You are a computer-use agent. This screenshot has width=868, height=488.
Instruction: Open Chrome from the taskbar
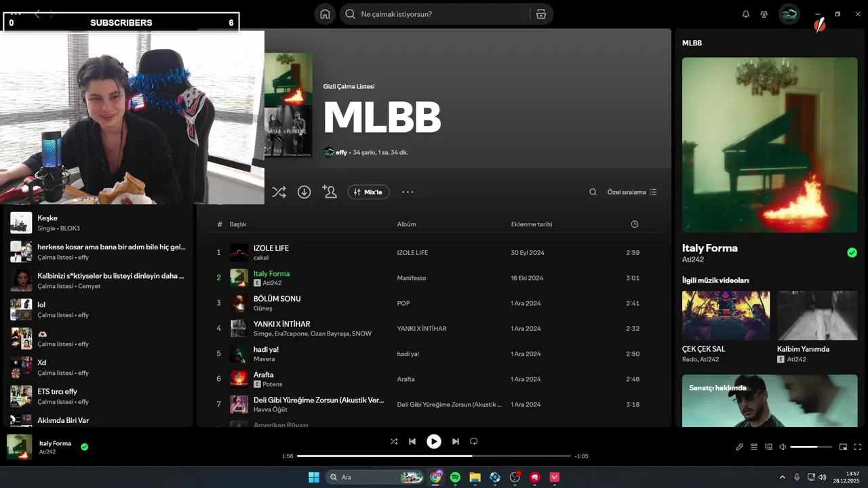click(x=435, y=477)
